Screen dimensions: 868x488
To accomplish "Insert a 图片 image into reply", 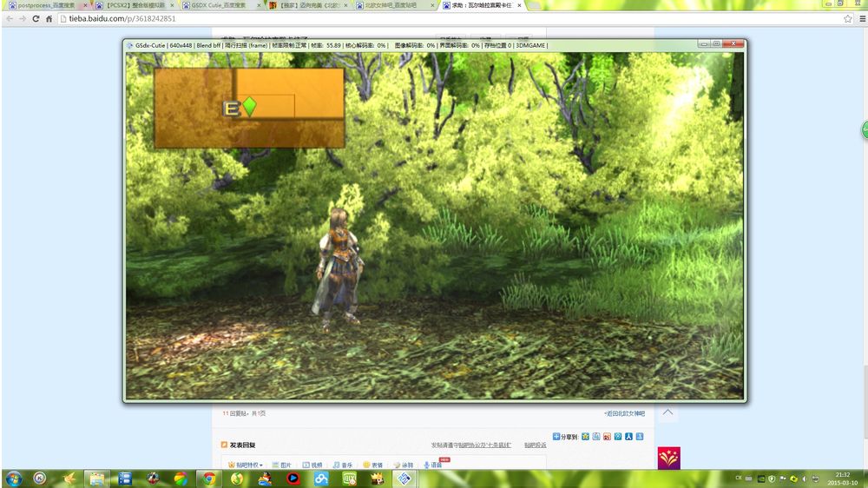I will 282,465.
